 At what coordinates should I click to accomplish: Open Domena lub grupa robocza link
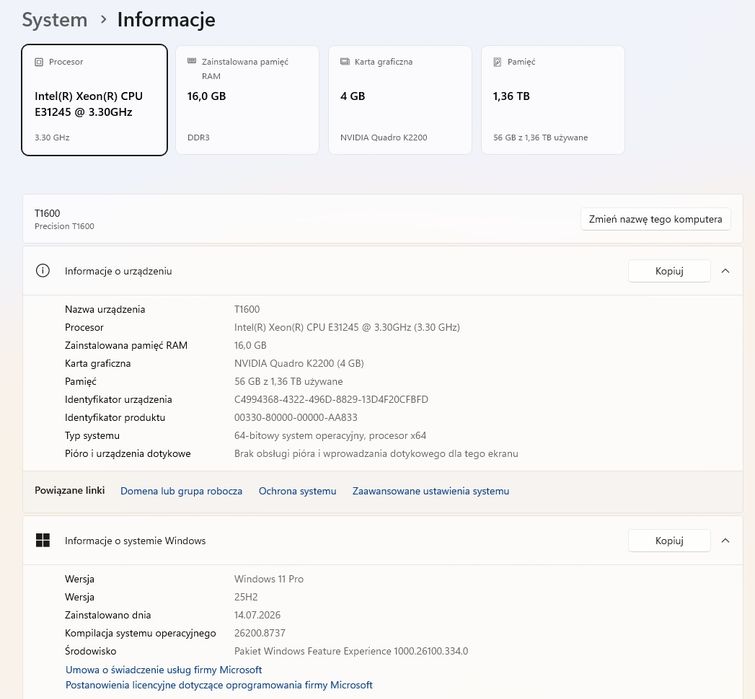181,491
